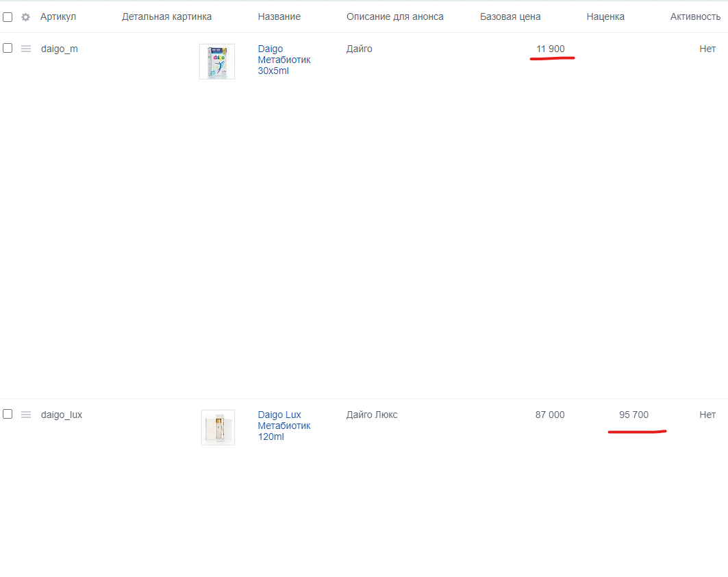
Task: Click the Описание для анонса column header
Action: (394, 16)
